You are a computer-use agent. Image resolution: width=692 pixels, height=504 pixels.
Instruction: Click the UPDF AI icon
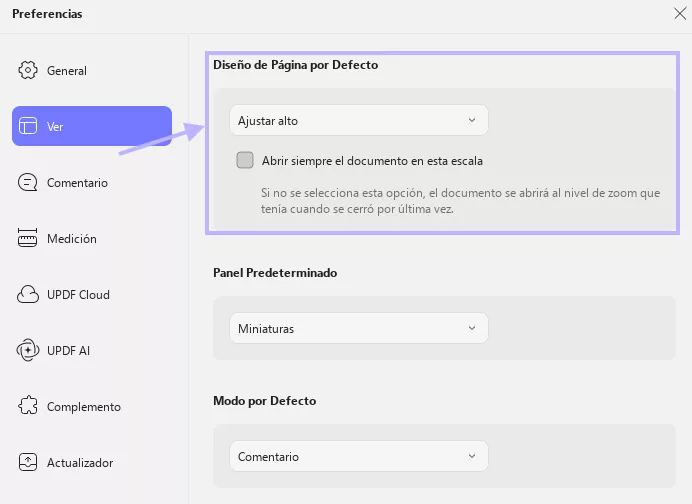pyautogui.click(x=28, y=350)
